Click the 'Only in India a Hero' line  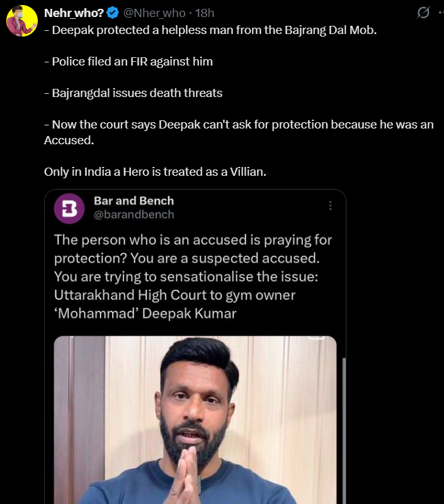click(x=155, y=171)
